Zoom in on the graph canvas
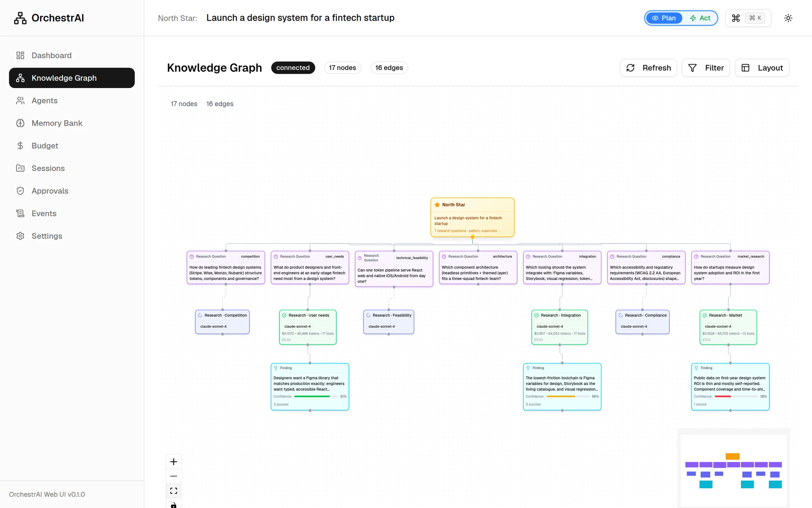This screenshot has height=508, width=812. point(174,462)
